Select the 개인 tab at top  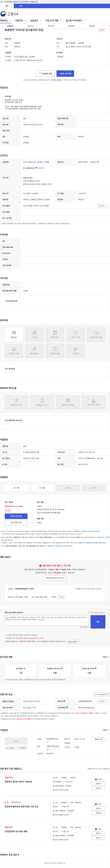pos(7,6)
